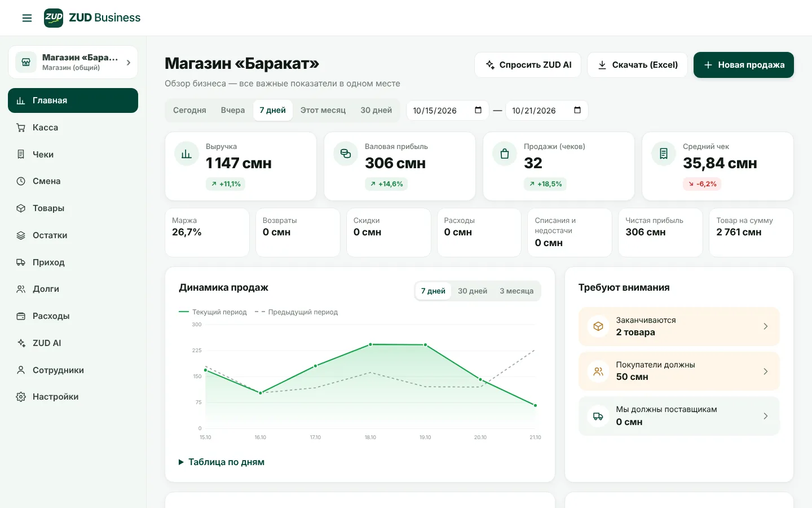Viewport: 812px width, 508px height.
Task: Open the hamburger menu icon
Action: point(27,18)
